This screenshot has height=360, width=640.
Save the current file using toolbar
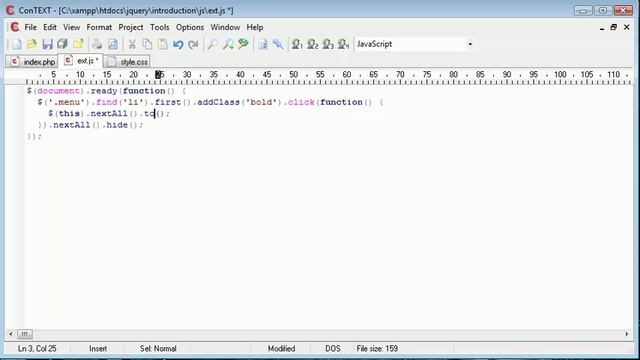[x=47, y=44]
